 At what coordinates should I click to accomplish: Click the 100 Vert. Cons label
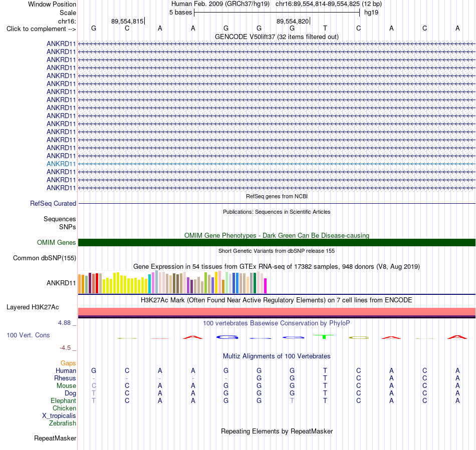click(x=28, y=335)
